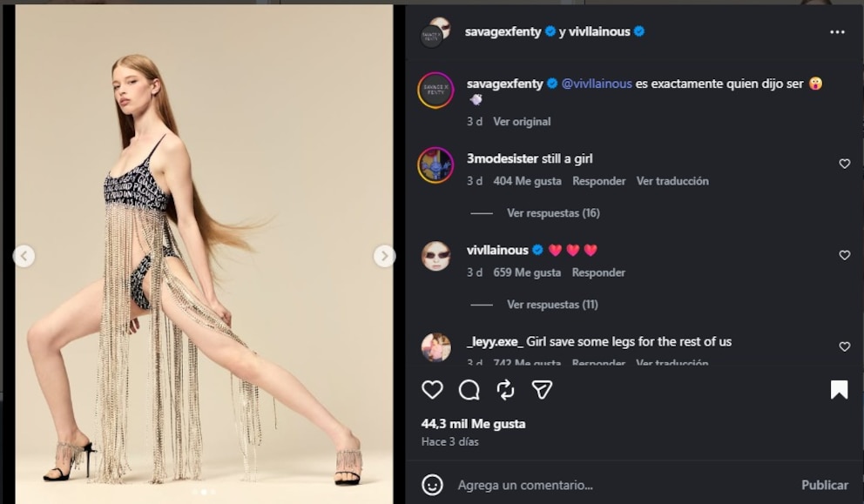Repost using the arrows icon
The height and width of the screenshot is (504, 864).
tap(505, 389)
